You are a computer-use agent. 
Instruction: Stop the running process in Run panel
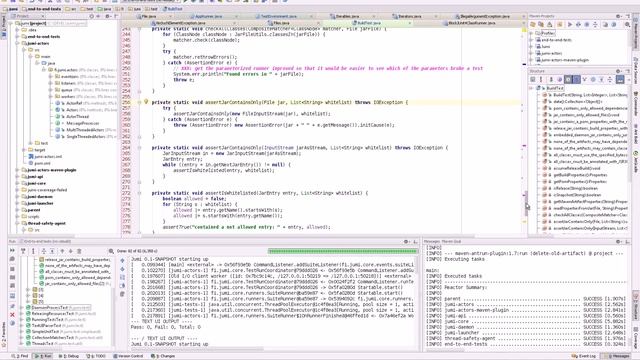coord(12,269)
